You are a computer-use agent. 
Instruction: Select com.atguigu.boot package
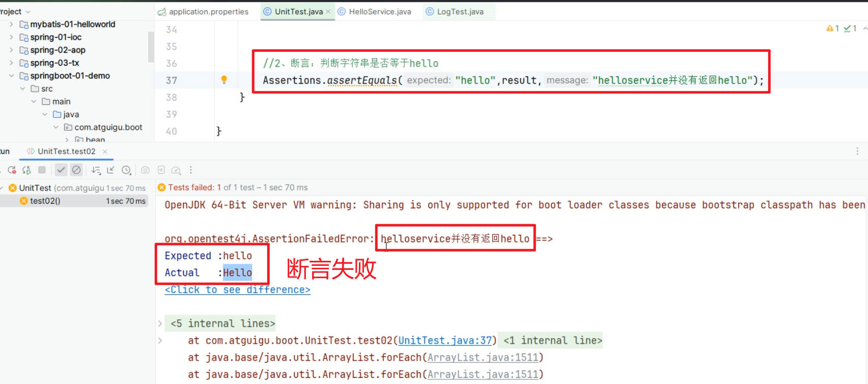(x=108, y=127)
